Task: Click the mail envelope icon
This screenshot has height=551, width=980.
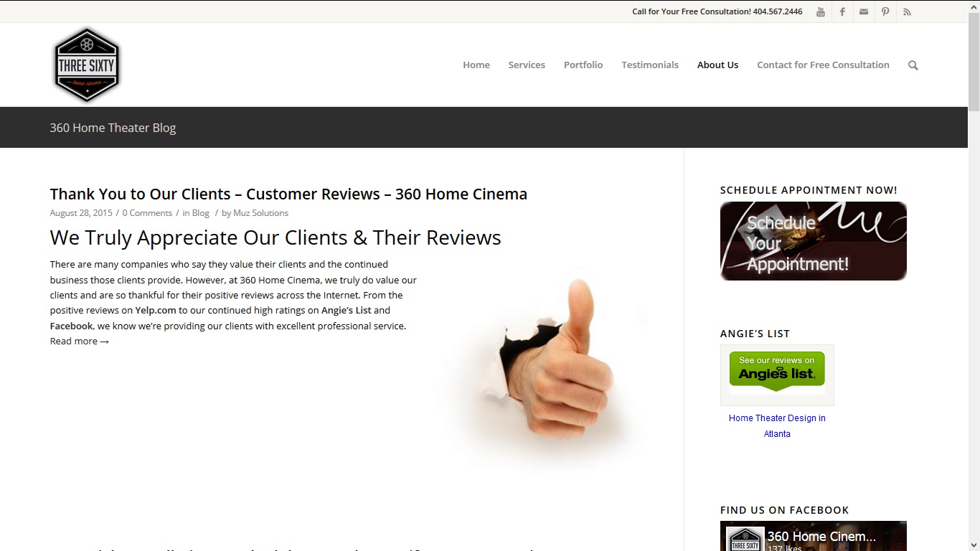Action: 864,11
